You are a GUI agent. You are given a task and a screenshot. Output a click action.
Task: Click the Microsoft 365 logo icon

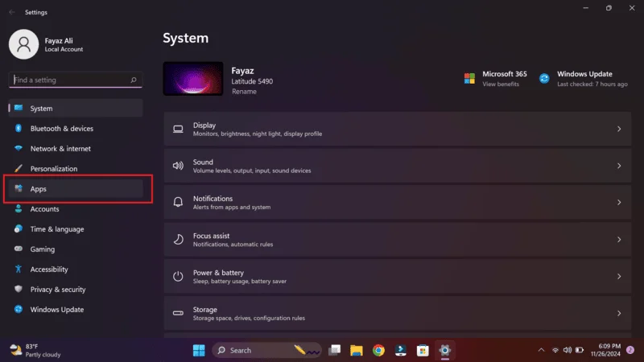click(x=469, y=78)
